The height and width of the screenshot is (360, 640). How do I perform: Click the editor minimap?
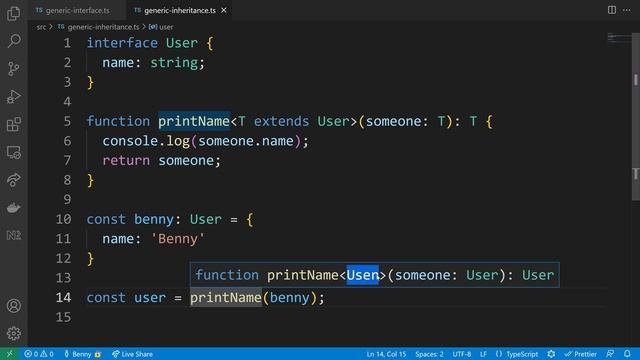tap(618, 38)
